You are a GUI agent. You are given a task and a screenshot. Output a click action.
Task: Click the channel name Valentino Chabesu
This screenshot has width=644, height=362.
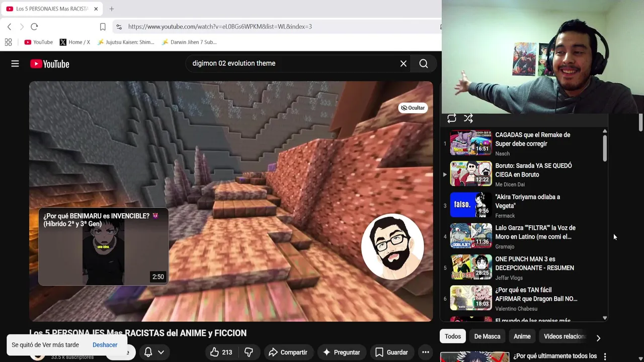tap(516, 309)
